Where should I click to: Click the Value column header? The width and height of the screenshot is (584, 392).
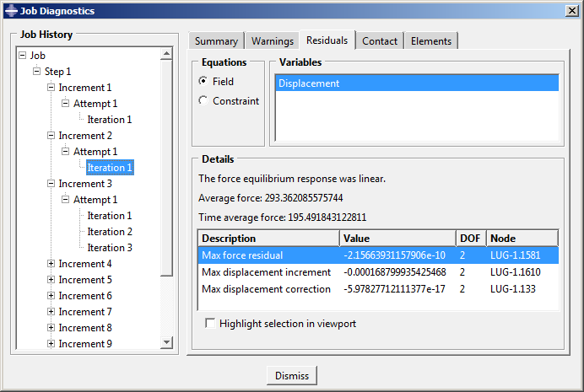[397, 239]
